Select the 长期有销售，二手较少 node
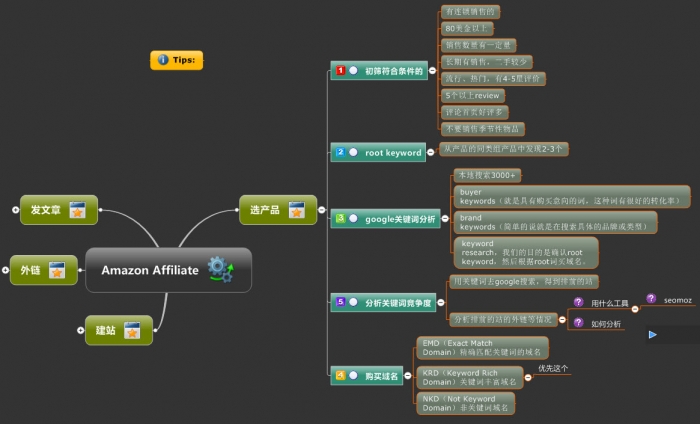This screenshot has height=424, width=700. pos(487,62)
